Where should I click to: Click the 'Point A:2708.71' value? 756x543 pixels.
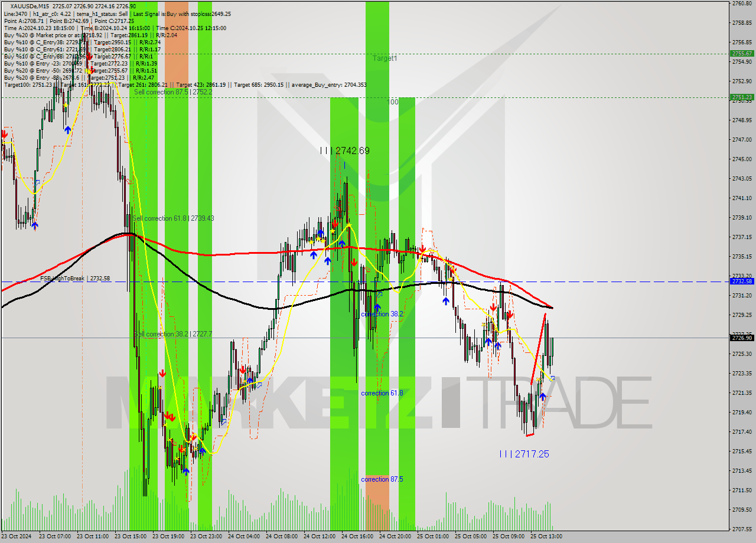click(x=24, y=21)
